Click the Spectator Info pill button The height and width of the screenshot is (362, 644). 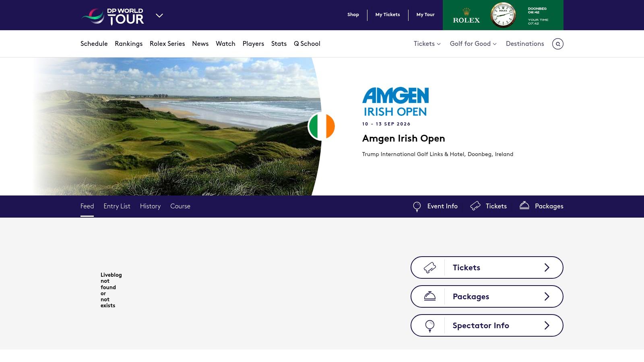pos(487,325)
